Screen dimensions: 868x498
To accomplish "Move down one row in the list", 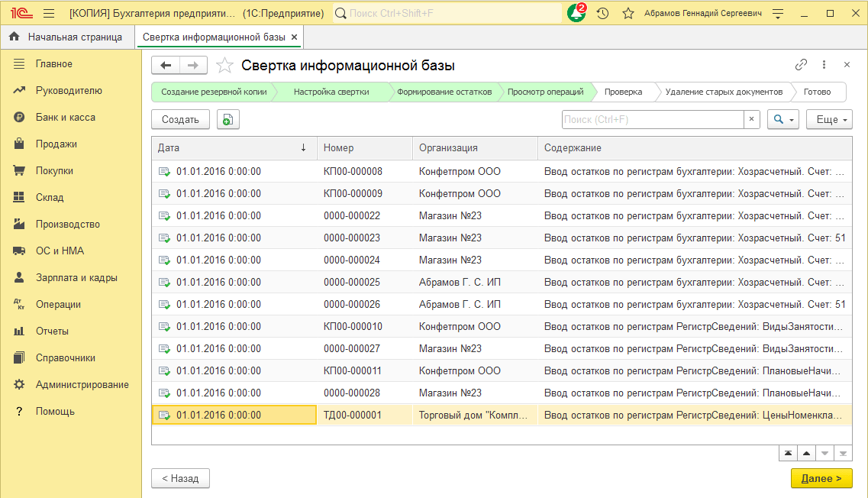I will point(824,453).
